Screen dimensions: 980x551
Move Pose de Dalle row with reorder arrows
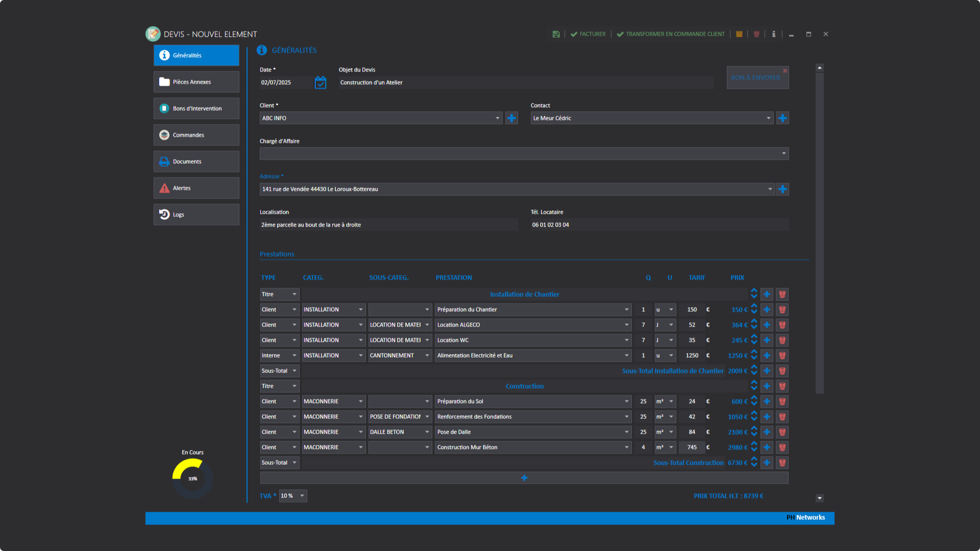pyautogui.click(x=754, y=432)
